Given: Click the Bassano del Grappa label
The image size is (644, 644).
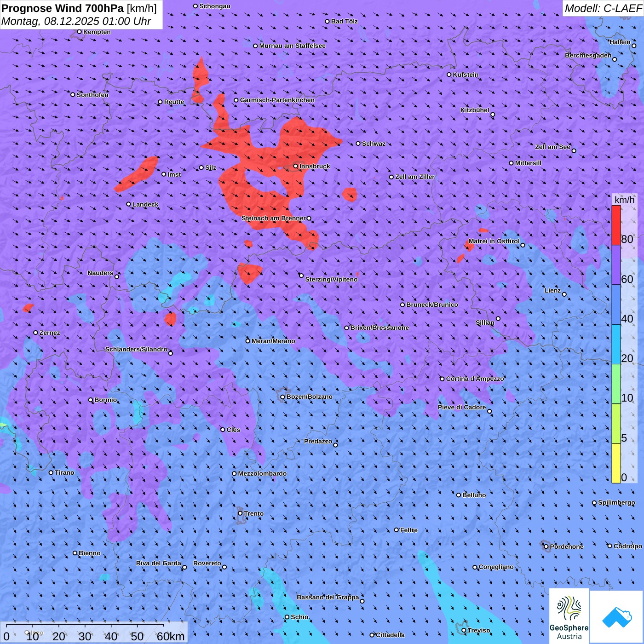Looking at the screenshot, I should 328,597.
